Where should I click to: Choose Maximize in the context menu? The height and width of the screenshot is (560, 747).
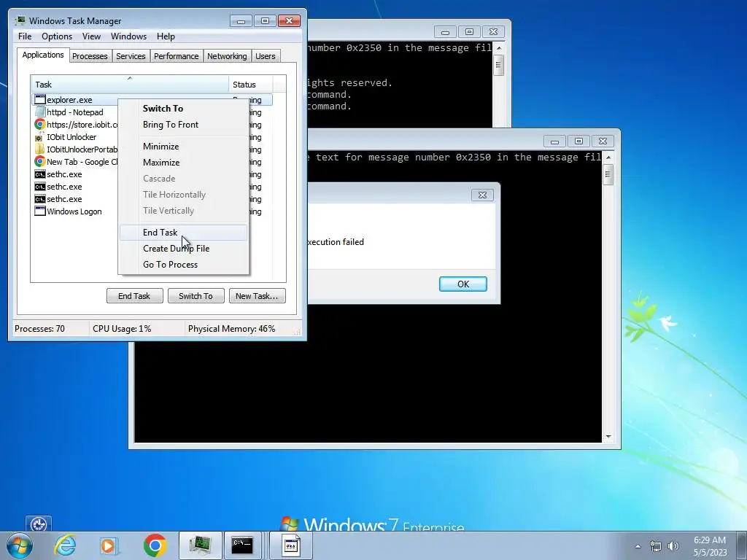(161, 163)
